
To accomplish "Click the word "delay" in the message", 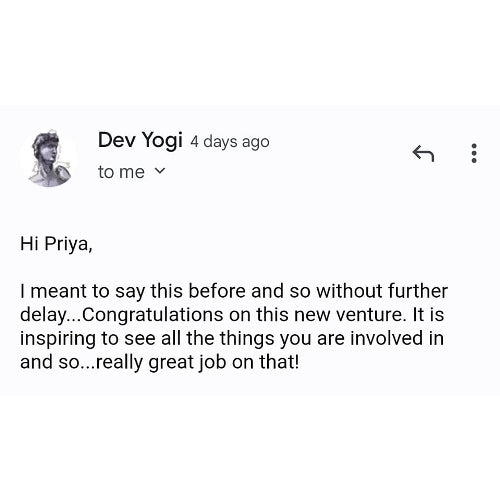I will click(43, 315).
